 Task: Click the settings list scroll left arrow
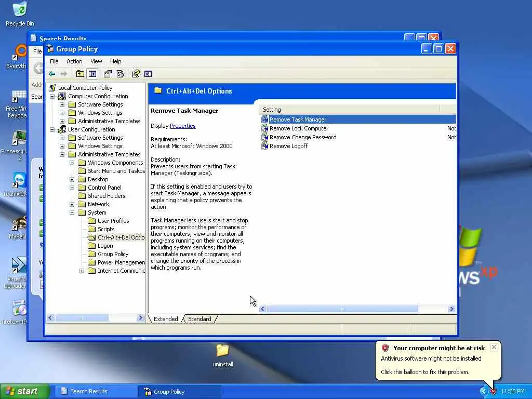[263, 309]
